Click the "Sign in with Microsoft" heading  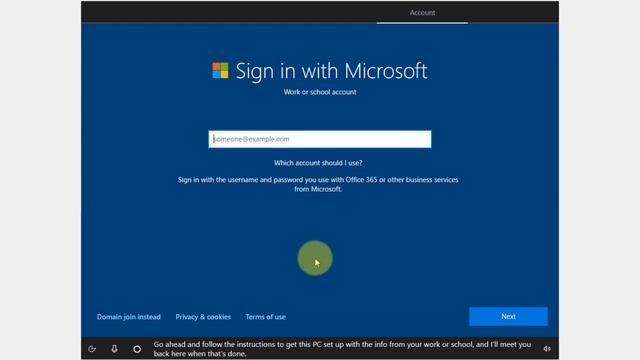(x=331, y=71)
